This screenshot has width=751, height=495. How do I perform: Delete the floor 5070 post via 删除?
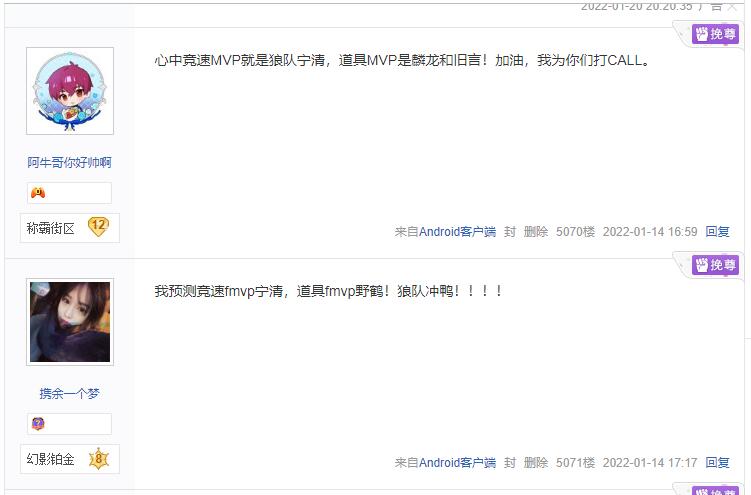535,232
